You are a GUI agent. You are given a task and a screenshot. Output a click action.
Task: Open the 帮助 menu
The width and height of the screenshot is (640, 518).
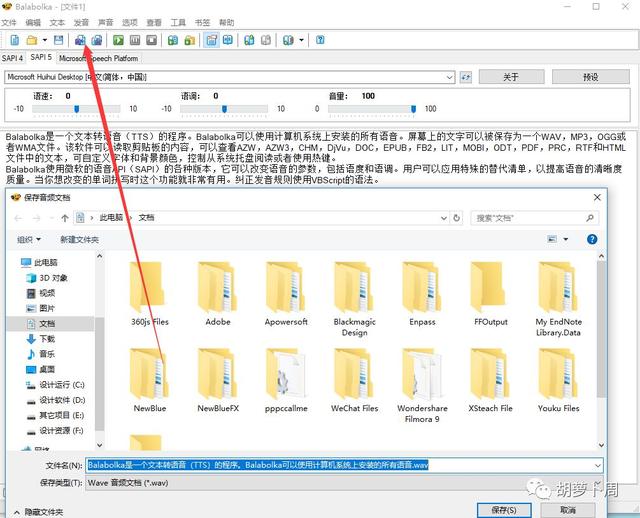pos(227,22)
